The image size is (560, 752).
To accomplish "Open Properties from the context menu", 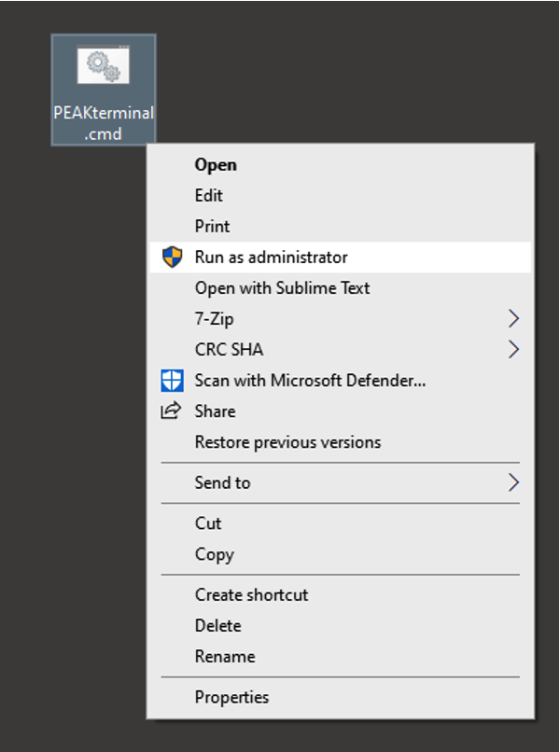I will pos(231,697).
